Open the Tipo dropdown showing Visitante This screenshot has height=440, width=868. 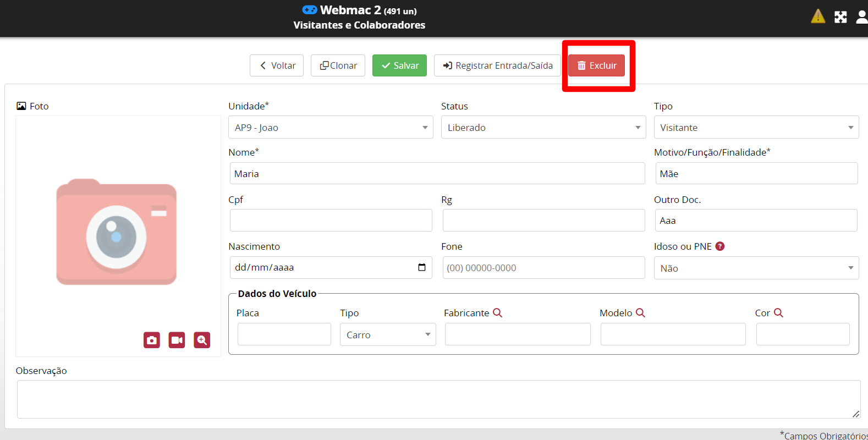pos(756,128)
